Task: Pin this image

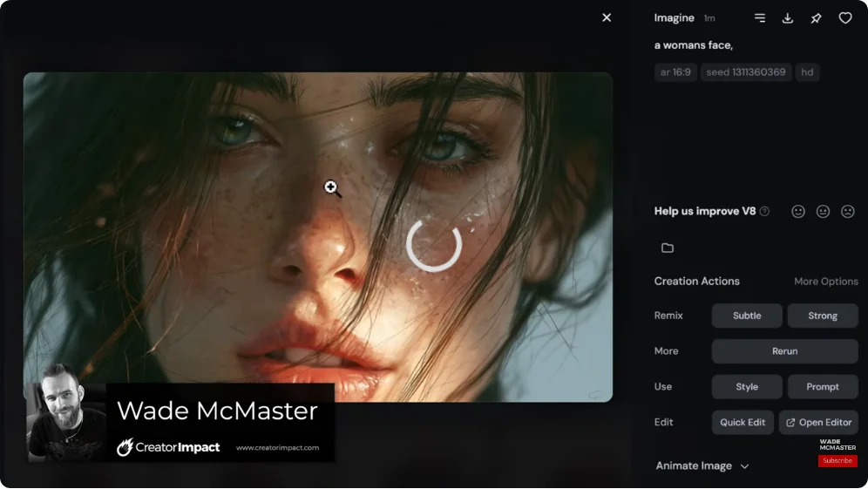Action: (x=816, y=18)
